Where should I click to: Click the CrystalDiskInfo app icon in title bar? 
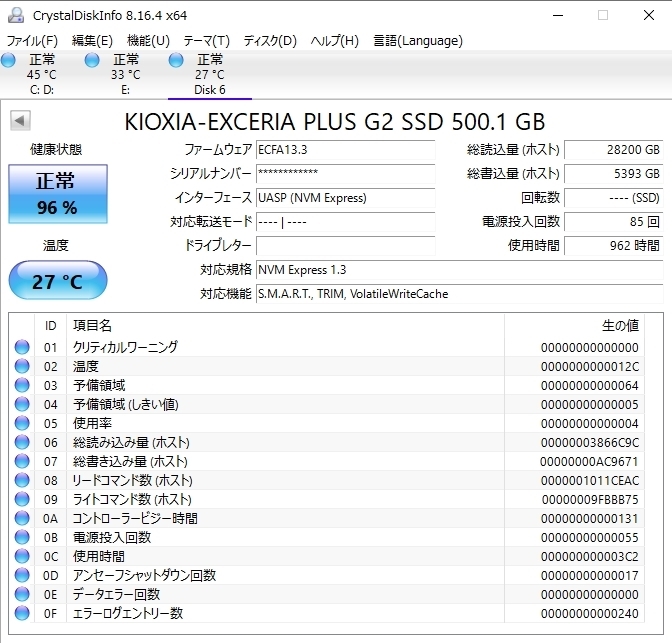(16, 15)
